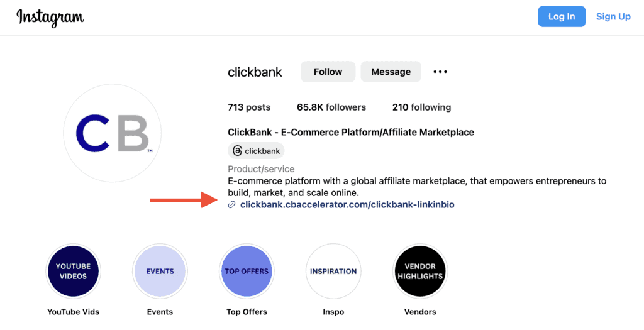View the 65.8K followers list
Viewport: 644px width, 330px height.
(x=331, y=107)
